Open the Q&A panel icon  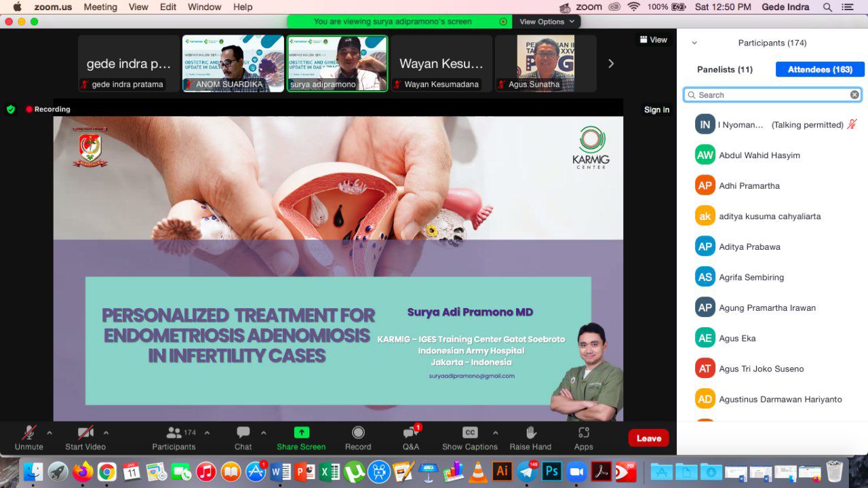point(410,432)
